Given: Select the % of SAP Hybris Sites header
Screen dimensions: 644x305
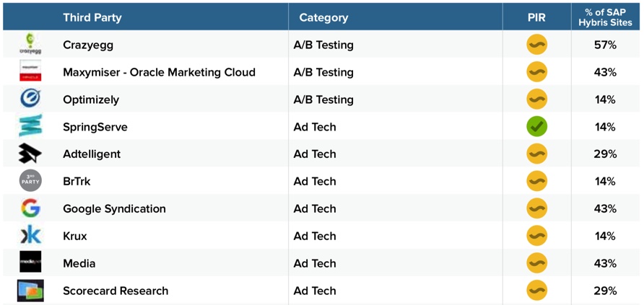Looking at the screenshot, I should [604, 17].
